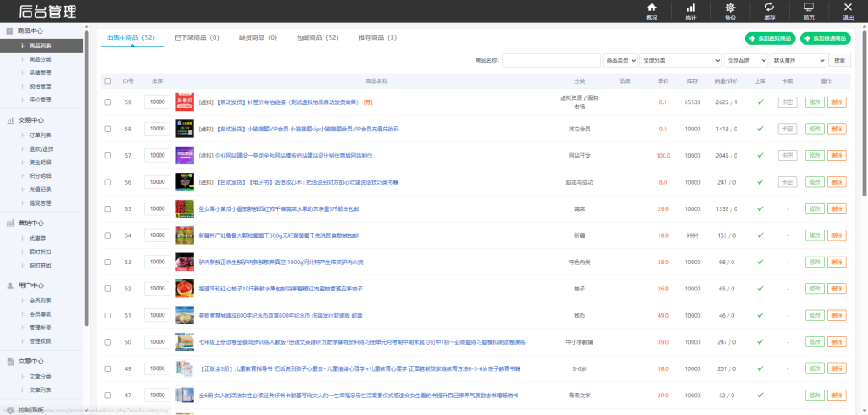The image size is (868, 415).
Task: Open the product image for ID 51
Action: click(184, 315)
